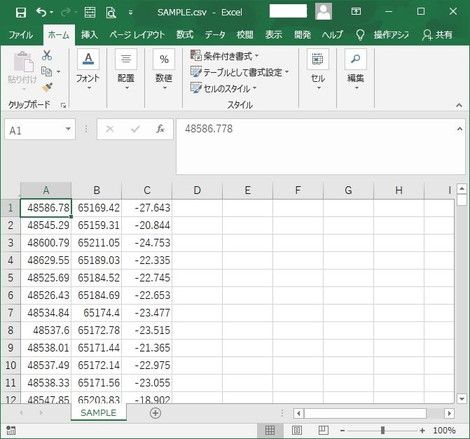Click cell B2 with 65159.31
This screenshot has width=470, height=439.
pyautogui.click(x=96, y=225)
